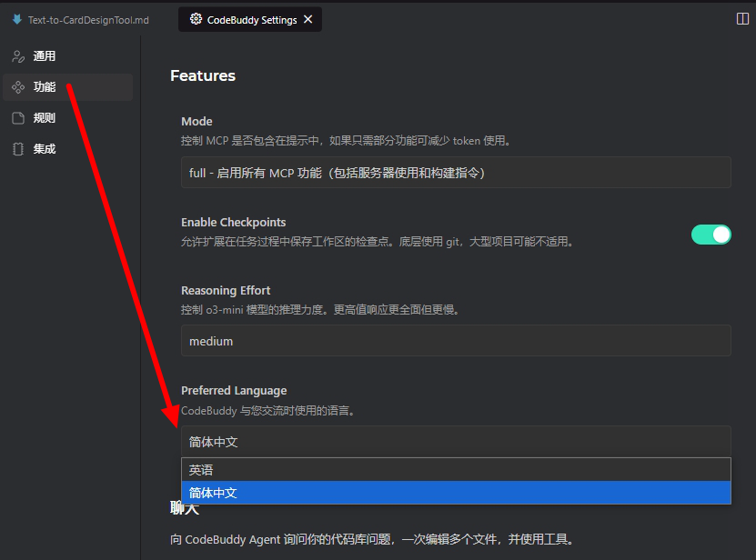Click the 功能 diamond icon in sidebar
The height and width of the screenshot is (560, 756).
pyautogui.click(x=18, y=87)
